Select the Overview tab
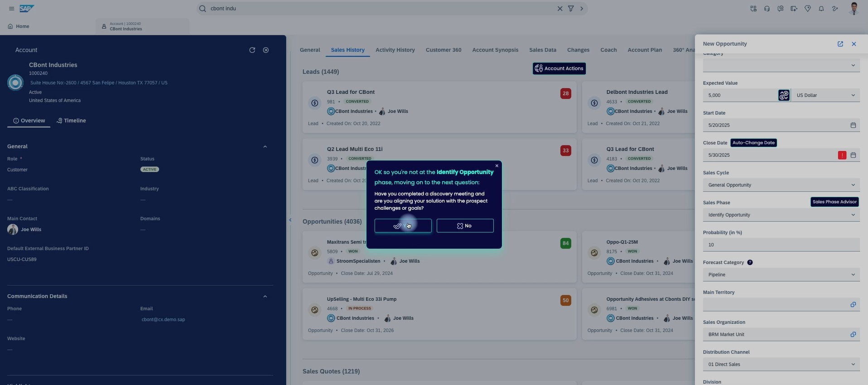This screenshot has width=868, height=385. click(29, 120)
